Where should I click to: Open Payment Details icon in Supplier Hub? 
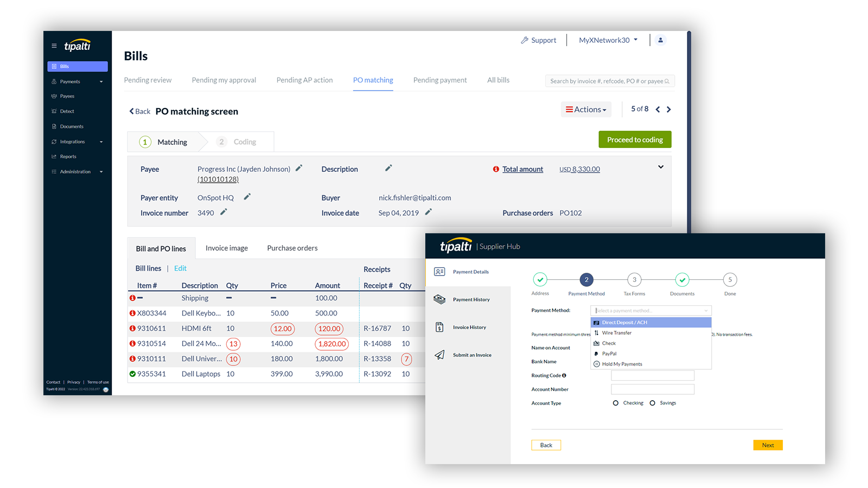click(x=439, y=272)
